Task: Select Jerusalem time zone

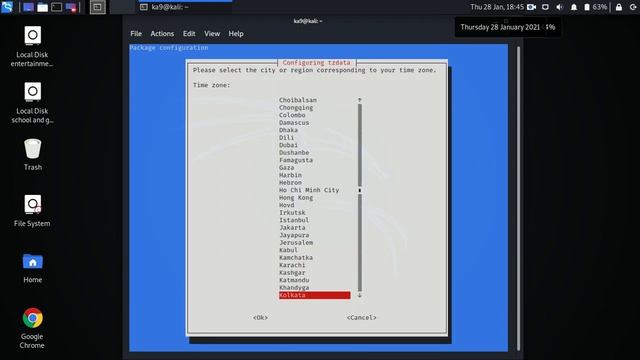Action: click(x=296, y=242)
